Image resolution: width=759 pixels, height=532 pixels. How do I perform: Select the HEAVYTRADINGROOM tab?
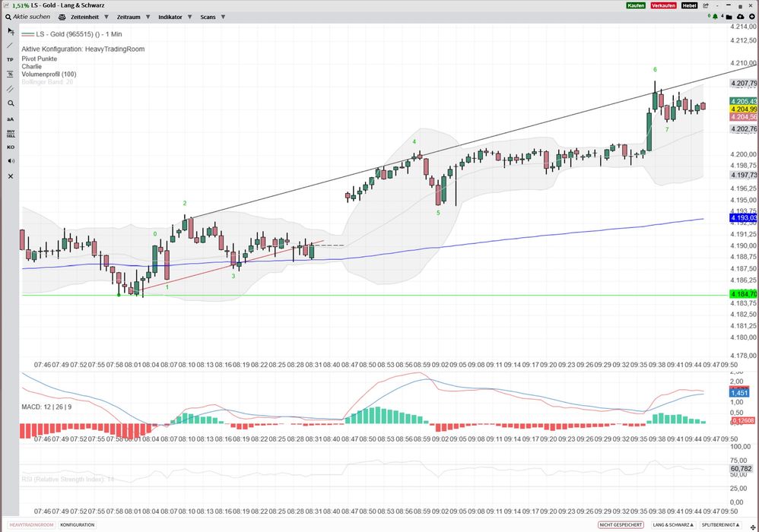pyautogui.click(x=31, y=525)
